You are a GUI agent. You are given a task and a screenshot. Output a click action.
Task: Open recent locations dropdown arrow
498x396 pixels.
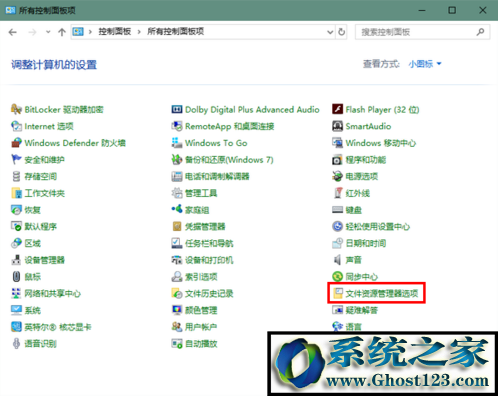[48, 32]
